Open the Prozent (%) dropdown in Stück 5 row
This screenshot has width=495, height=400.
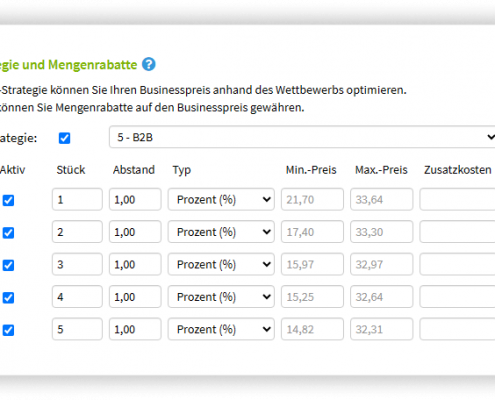pyautogui.click(x=221, y=329)
